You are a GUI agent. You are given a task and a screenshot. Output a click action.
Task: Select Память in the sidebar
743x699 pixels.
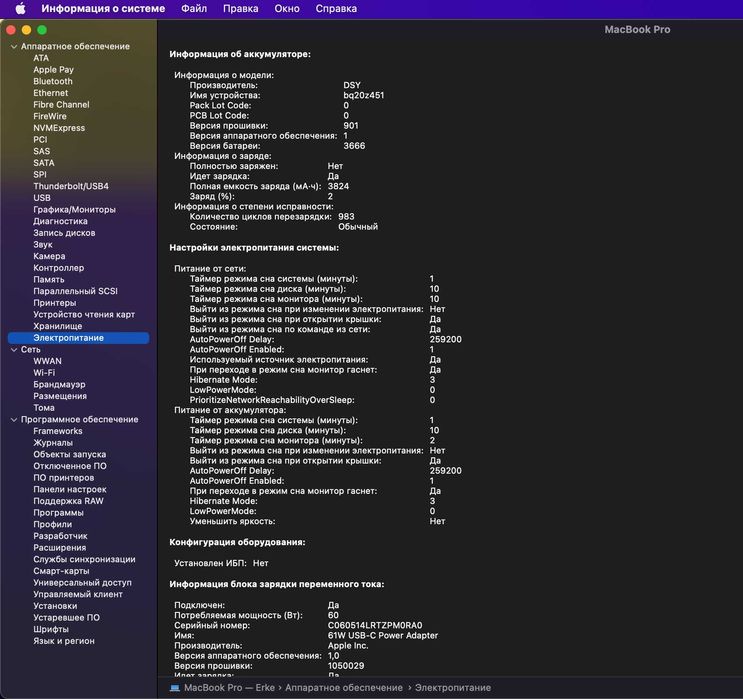click(x=49, y=280)
